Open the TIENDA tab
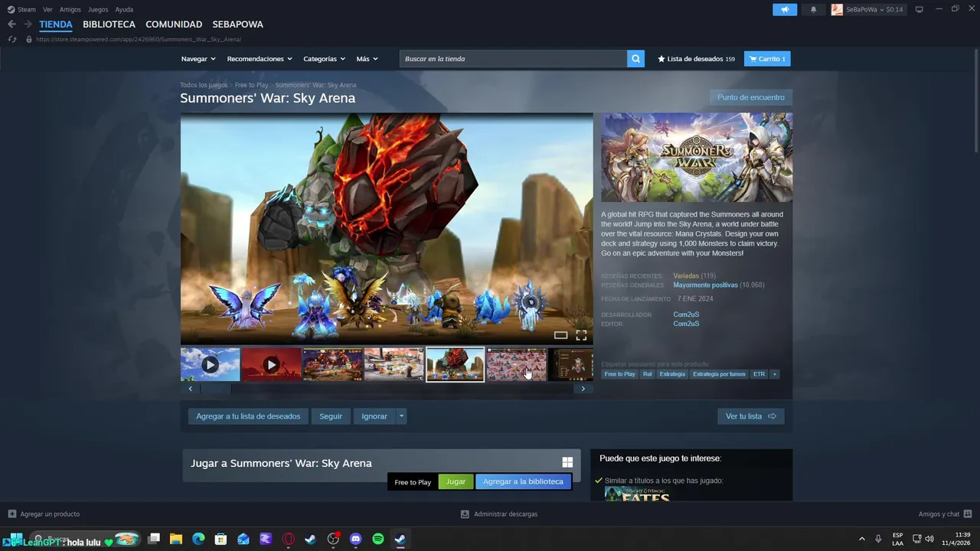Screen dimensions: 980x551 coord(56,24)
